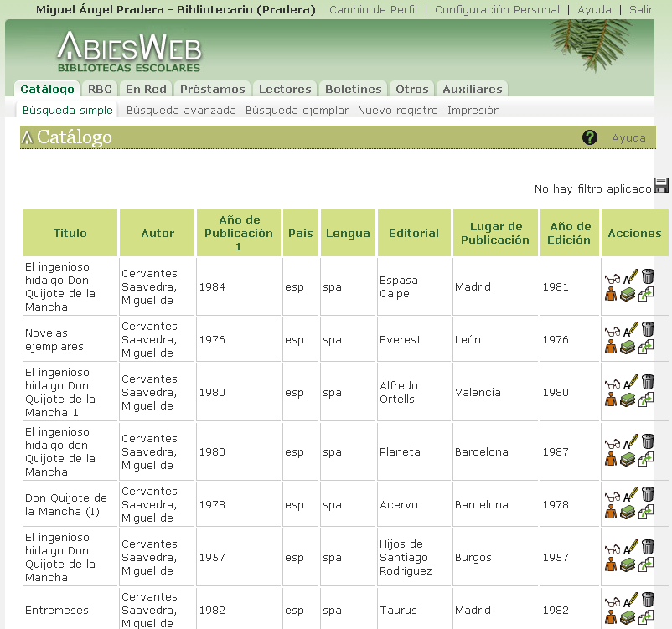This screenshot has height=629, width=672.
Task: Click top Ayuda link beside Salir
Action: click(x=594, y=9)
